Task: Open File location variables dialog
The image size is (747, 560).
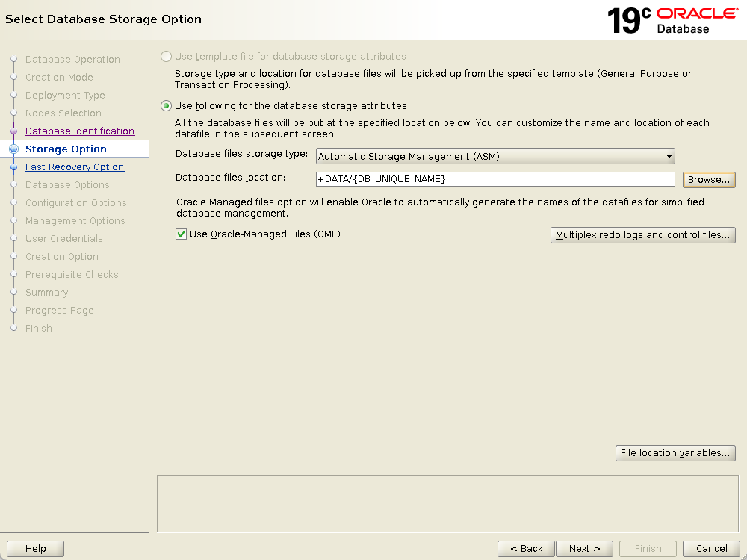Action: pyautogui.click(x=675, y=453)
